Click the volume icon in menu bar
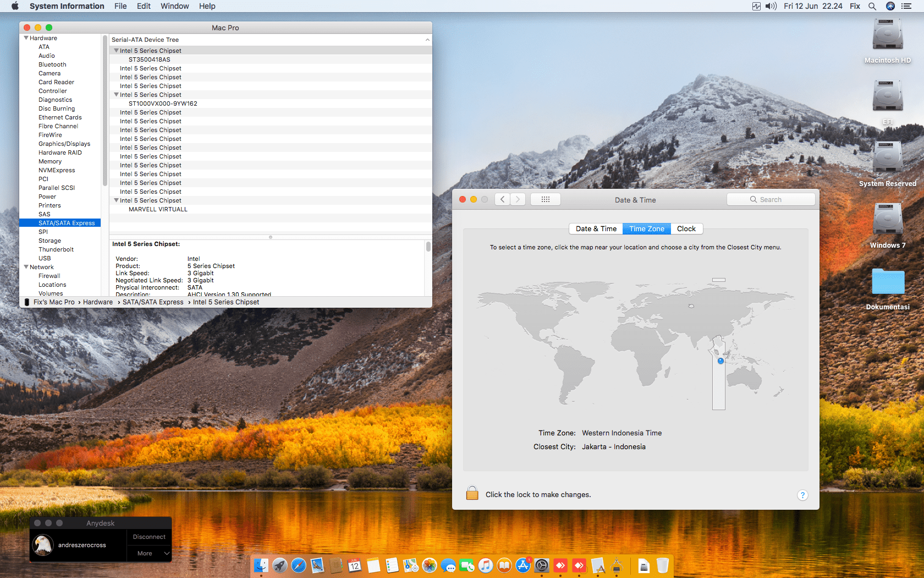The width and height of the screenshot is (924, 578). click(771, 6)
